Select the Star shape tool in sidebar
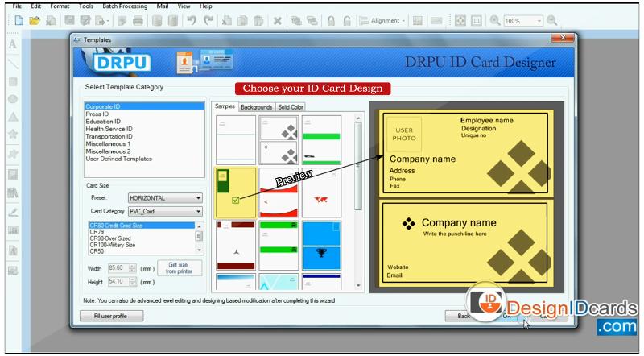This screenshot has width=644, height=356. (13, 134)
